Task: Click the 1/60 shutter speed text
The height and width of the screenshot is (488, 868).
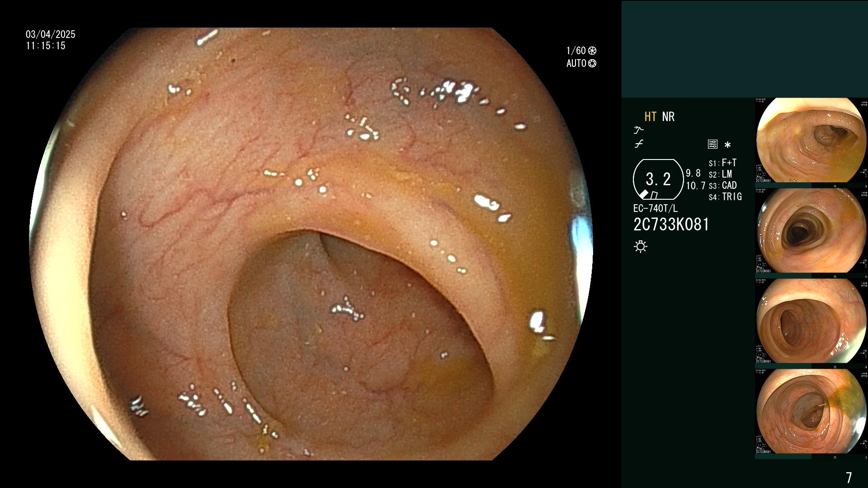Action: [x=576, y=51]
